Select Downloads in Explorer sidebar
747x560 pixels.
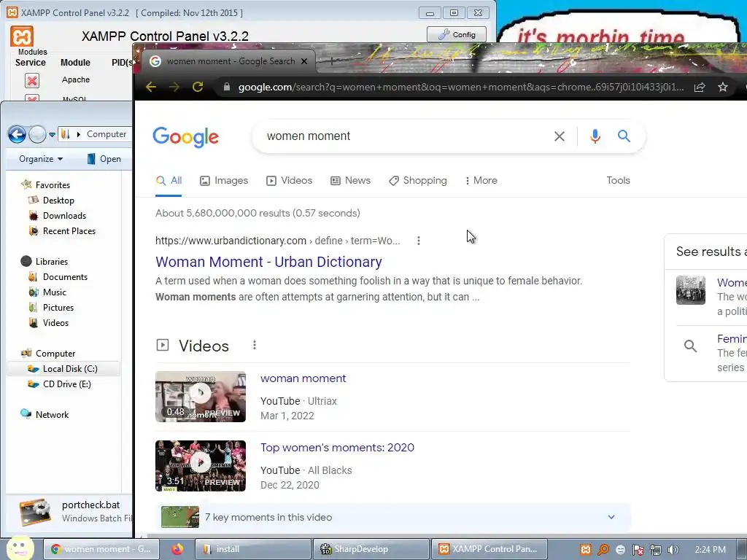[x=58, y=216]
